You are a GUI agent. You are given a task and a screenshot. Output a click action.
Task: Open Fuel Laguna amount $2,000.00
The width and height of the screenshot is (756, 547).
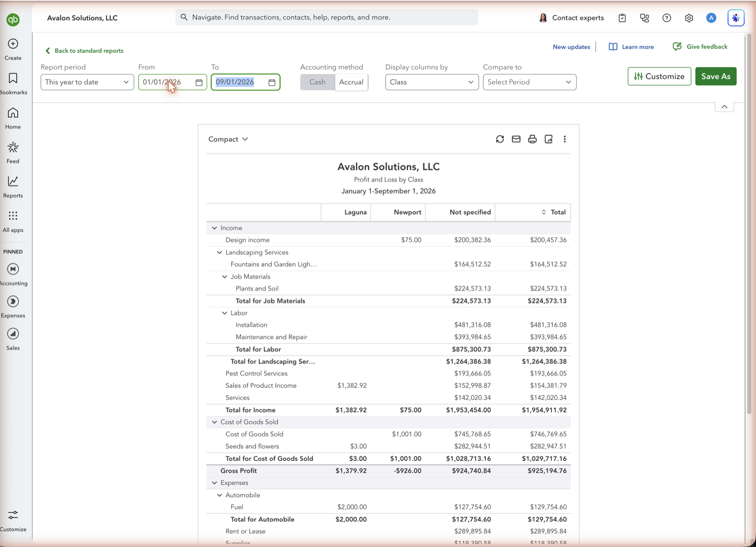point(352,507)
